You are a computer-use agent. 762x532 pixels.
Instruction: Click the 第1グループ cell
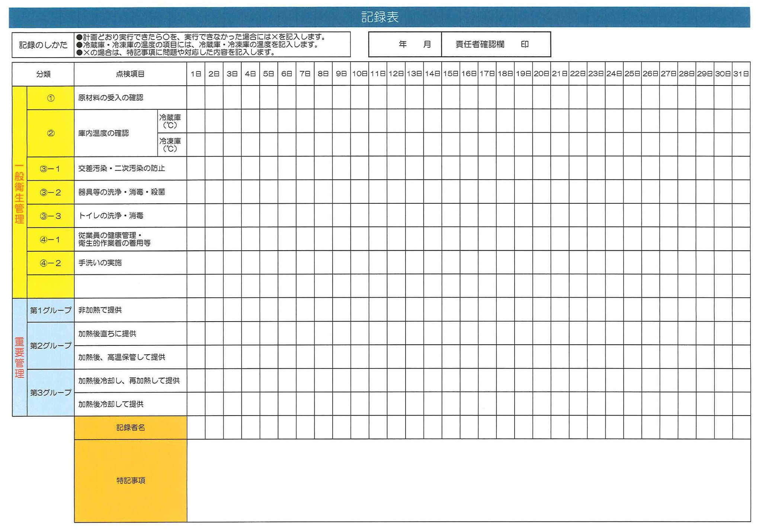51,310
